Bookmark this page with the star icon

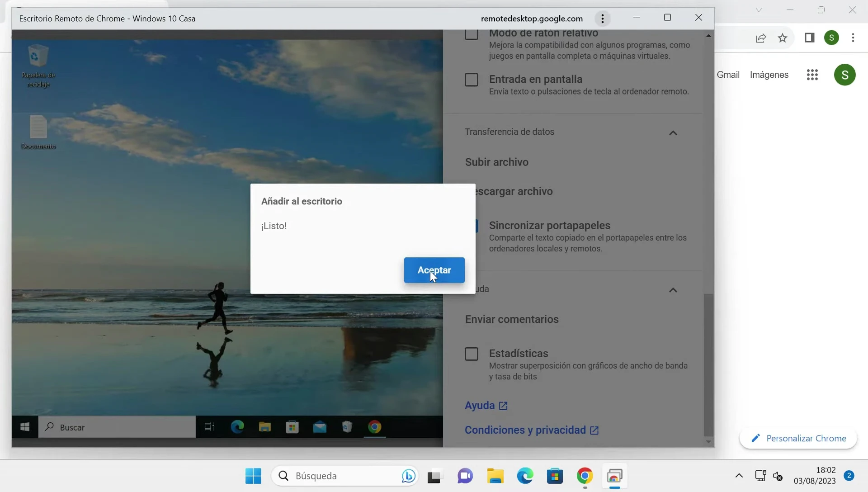click(783, 38)
